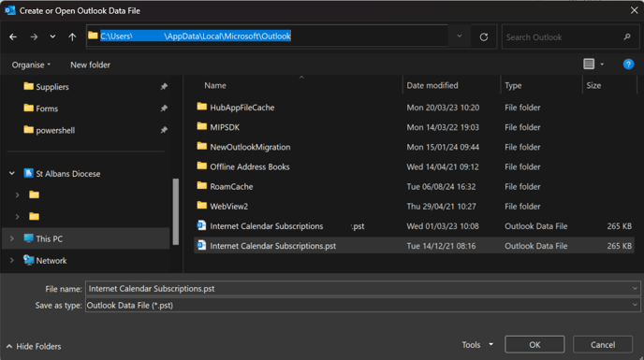Click the Outlook icon of 01/03/23 file
This screenshot has height=360, width=644.
pyautogui.click(x=201, y=225)
